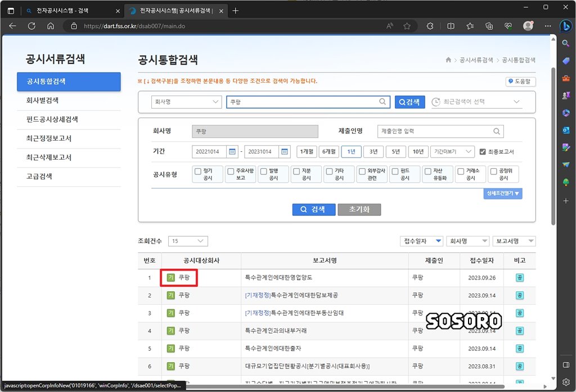Open 도움말 help button
Image resolution: width=576 pixels, height=392 pixels.
point(520,81)
